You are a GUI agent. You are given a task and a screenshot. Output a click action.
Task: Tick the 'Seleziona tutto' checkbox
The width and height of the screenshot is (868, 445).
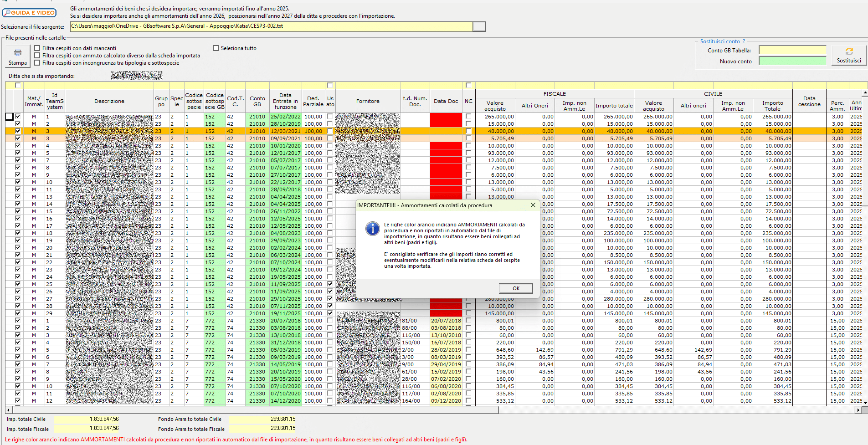216,48
